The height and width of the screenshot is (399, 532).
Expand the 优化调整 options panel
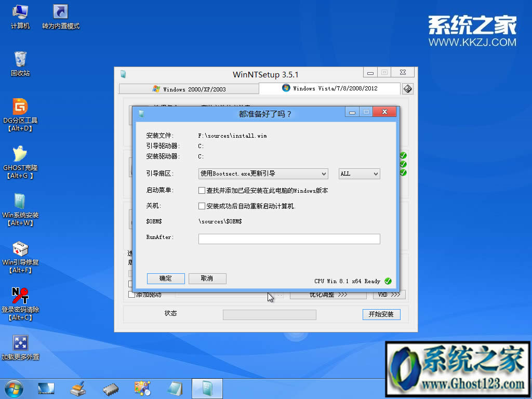[x=328, y=295]
